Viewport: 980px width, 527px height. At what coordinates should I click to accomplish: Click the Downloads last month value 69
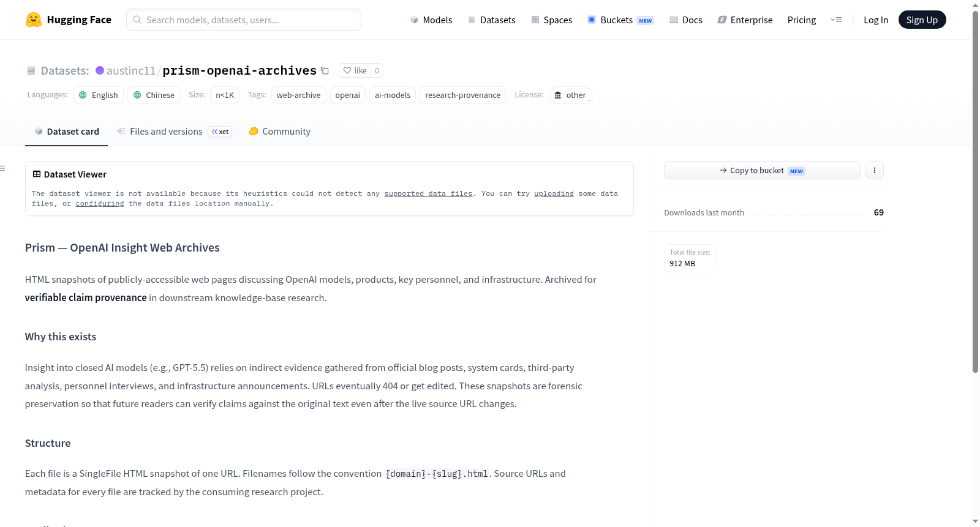878,212
